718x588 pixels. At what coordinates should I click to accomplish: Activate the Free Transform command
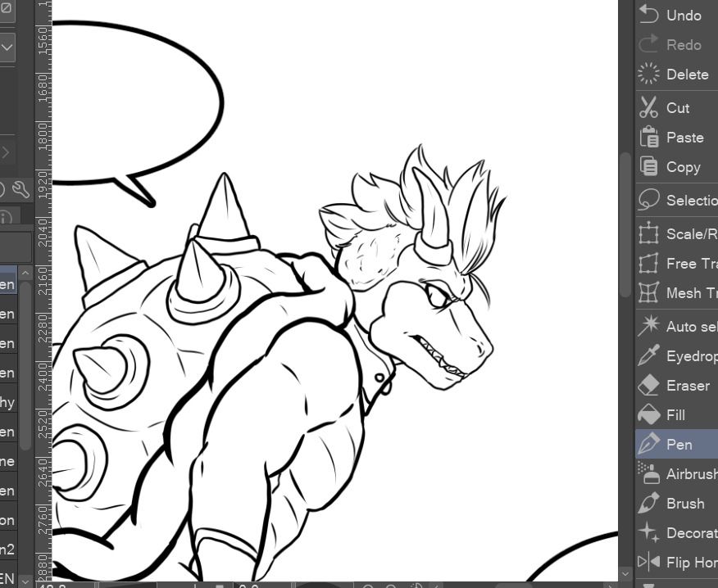coord(677,264)
